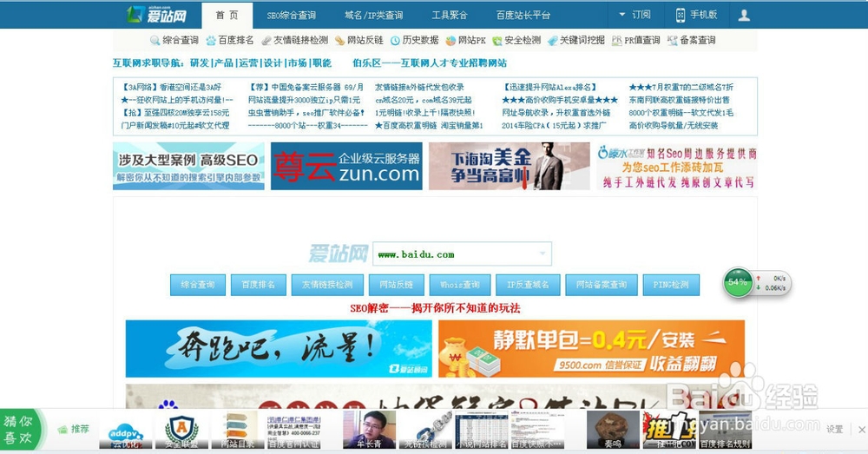Open 职能 job navigation link
Screen dimensions: 868x454
pyautogui.click(x=322, y=63)
